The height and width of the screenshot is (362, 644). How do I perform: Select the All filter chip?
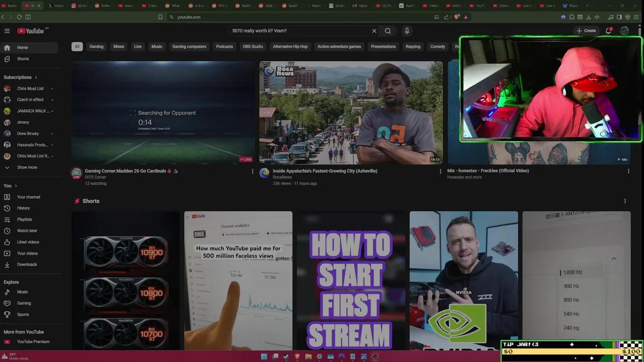pos(77,47)
